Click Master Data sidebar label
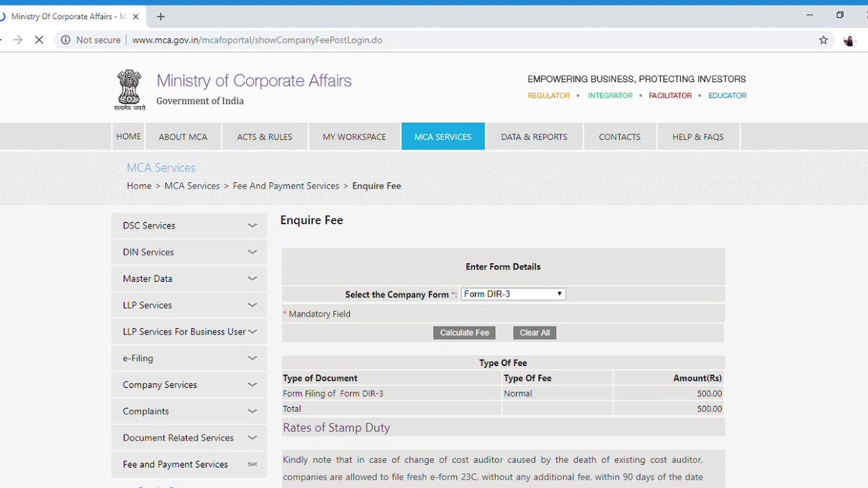The height and width of the screenshot is (488, 868). (147, 279)
